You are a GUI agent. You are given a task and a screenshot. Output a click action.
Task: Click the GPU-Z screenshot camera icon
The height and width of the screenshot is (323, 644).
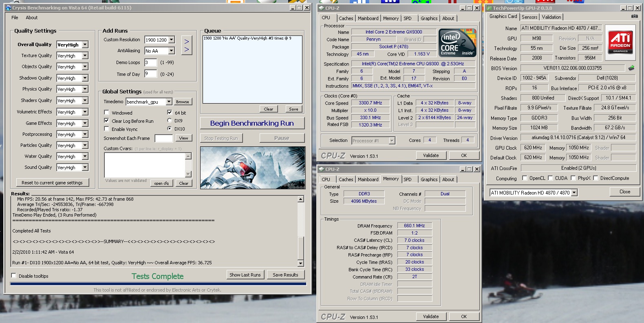click(x=634, y=16)
